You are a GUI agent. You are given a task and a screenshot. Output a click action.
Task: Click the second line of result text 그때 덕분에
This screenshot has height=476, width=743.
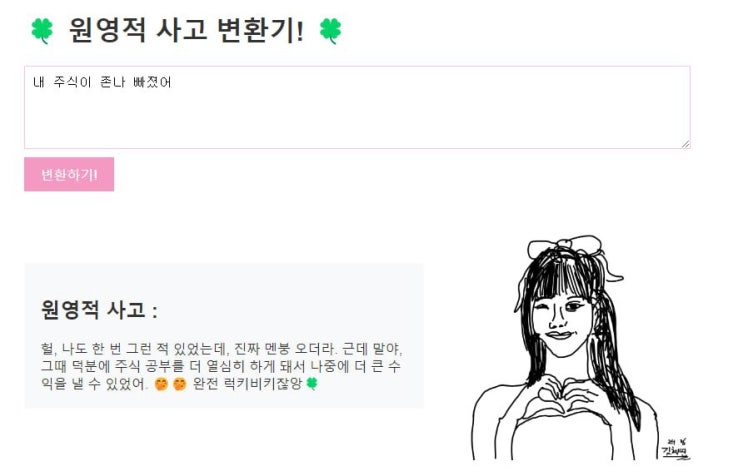tap(220, 366)
